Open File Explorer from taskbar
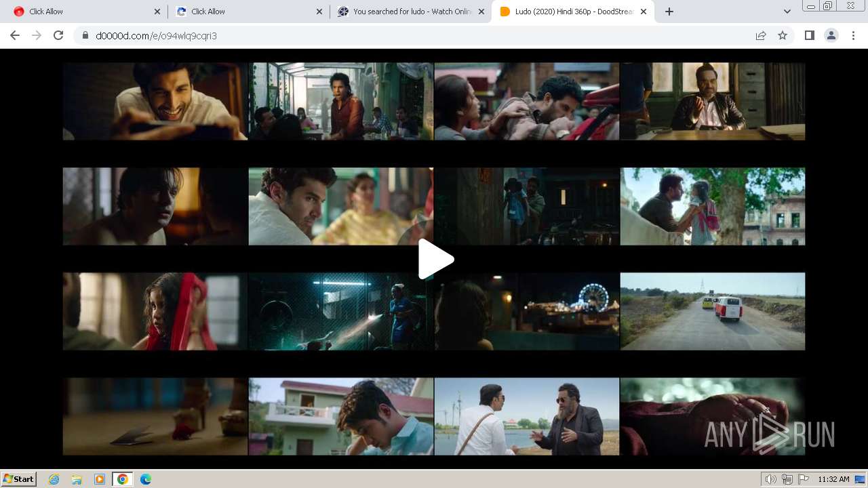This screenshot has height=488, width=868. coord(77,479)
